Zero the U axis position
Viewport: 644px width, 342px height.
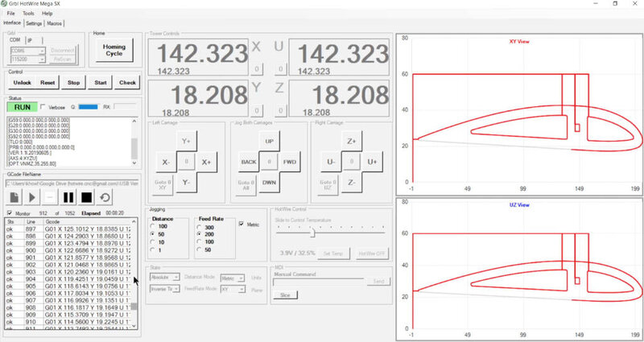tap(280, 68)
